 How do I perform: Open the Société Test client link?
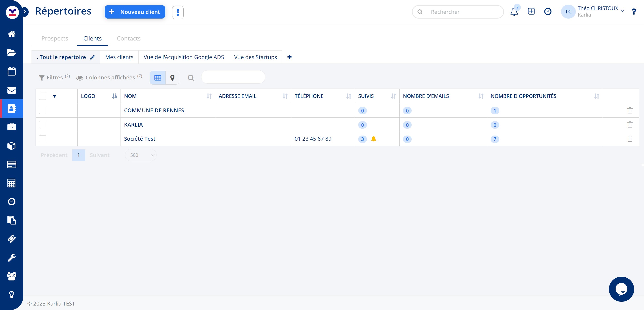click(140, 139)
